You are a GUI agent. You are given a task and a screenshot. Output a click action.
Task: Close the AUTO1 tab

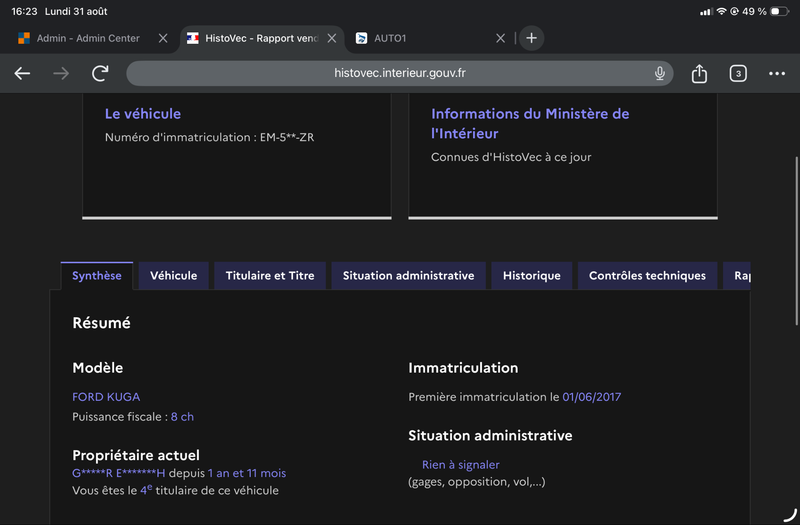click(501, 38)
